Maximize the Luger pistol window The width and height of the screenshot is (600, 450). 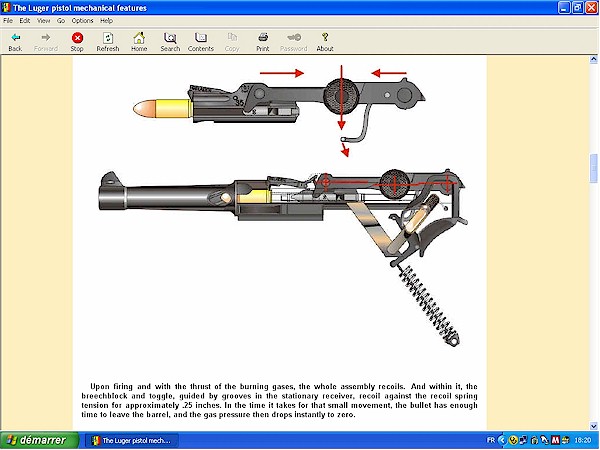point(578,8)
